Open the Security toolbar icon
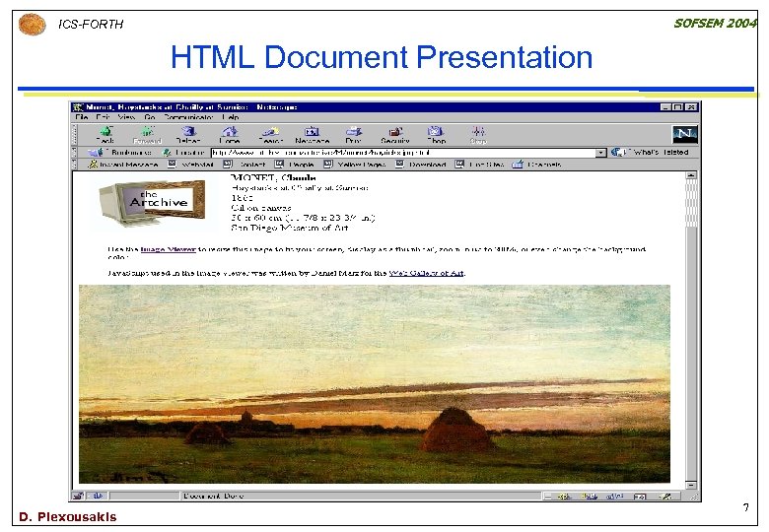Screen dimensions: 769x532 [x=395, y=135]
